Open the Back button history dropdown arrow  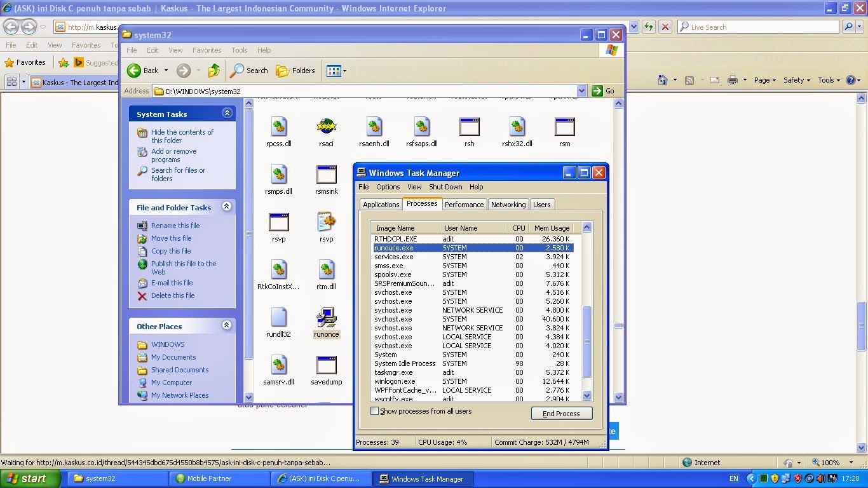pyautogui.click(x=166, y=71)
